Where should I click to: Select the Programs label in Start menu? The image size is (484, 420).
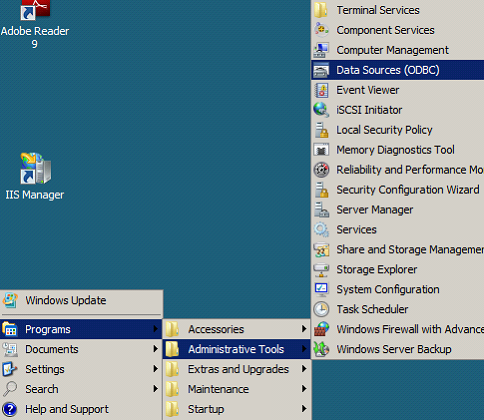(48, 329)
